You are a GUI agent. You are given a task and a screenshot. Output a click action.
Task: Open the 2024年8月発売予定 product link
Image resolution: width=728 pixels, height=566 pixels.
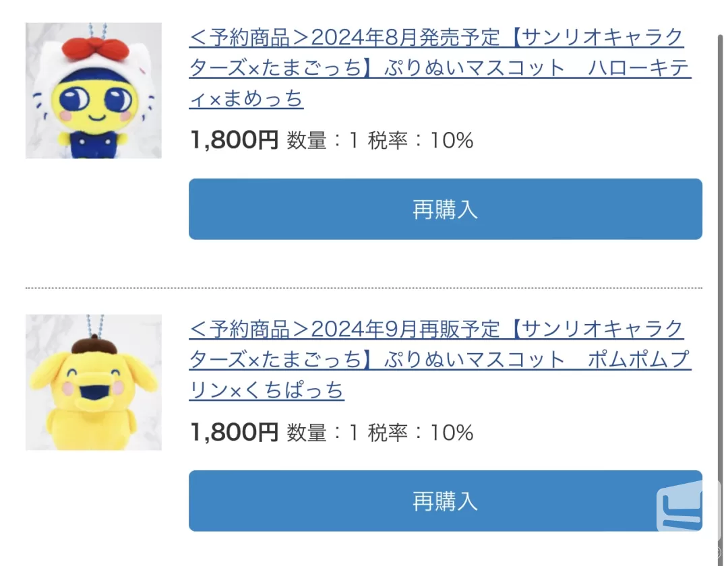coord(440,68)
